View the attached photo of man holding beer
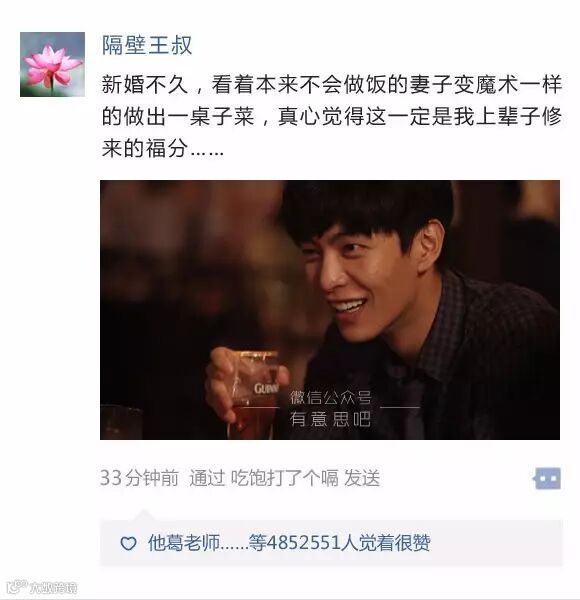 tap(330, 310)
